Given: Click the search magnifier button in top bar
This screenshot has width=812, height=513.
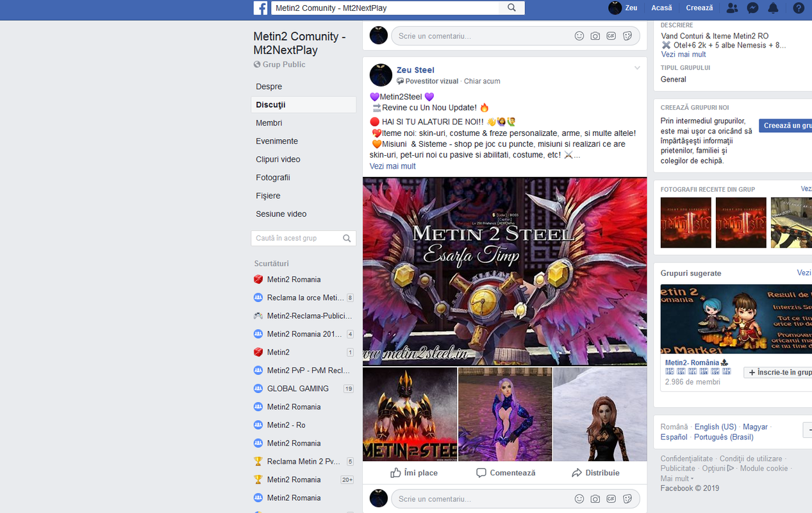Looking at the screenshot, I should [511, 8].
